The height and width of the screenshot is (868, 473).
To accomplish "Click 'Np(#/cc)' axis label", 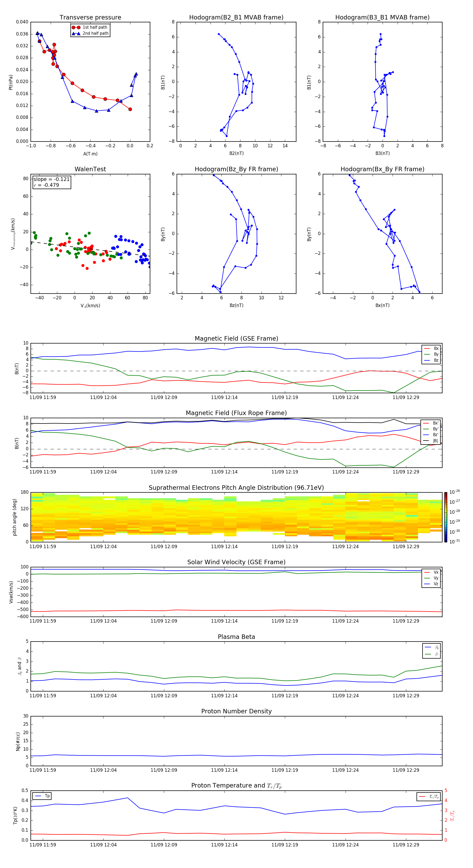I will coord(18,741).
